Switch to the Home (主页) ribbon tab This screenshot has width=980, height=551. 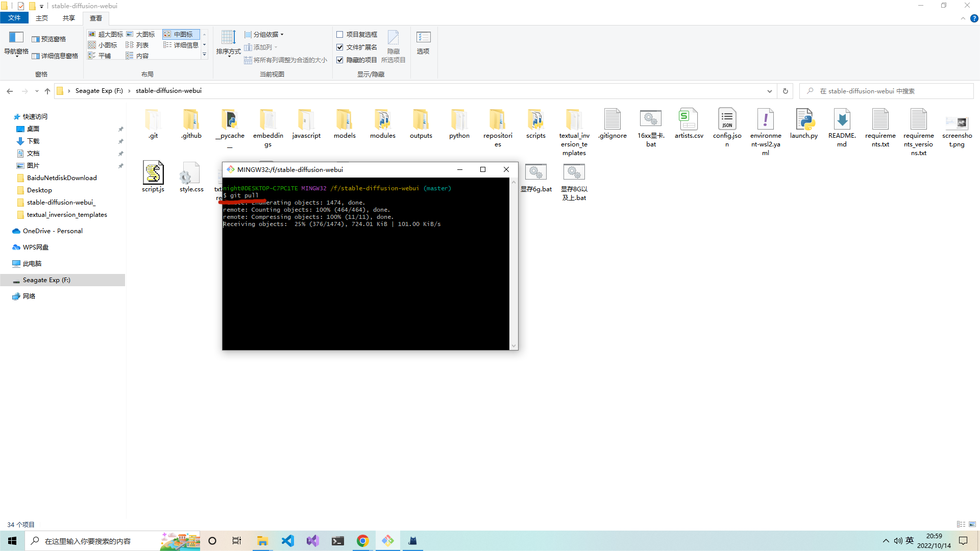42,18
